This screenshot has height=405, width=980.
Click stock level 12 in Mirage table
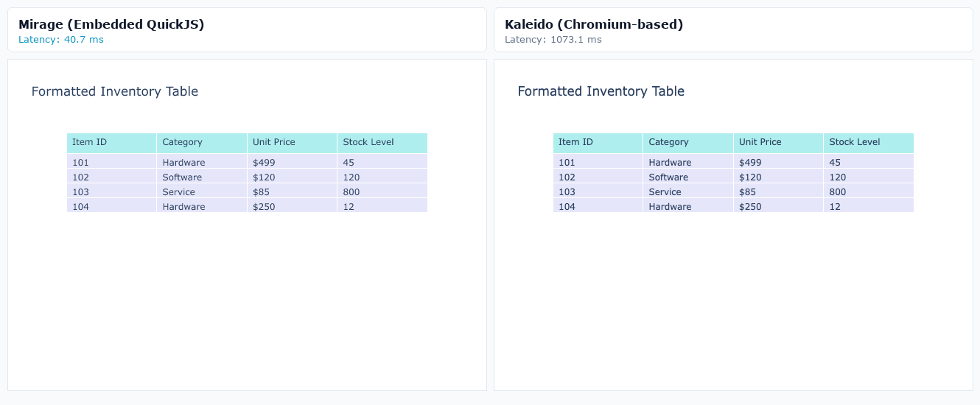tap(382, 205)
